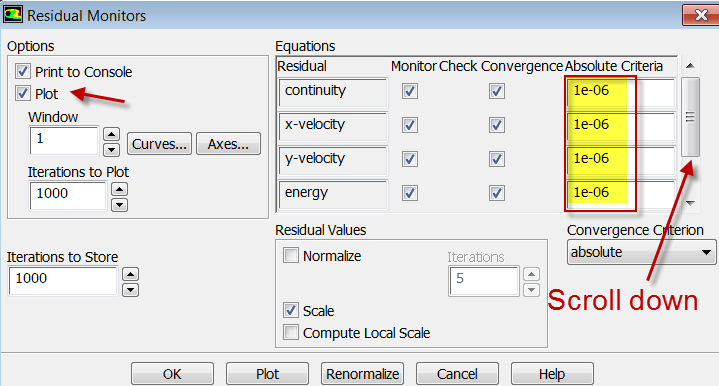
Task: Click the equations list scroll up arrow
Action: tap(690, 66)
